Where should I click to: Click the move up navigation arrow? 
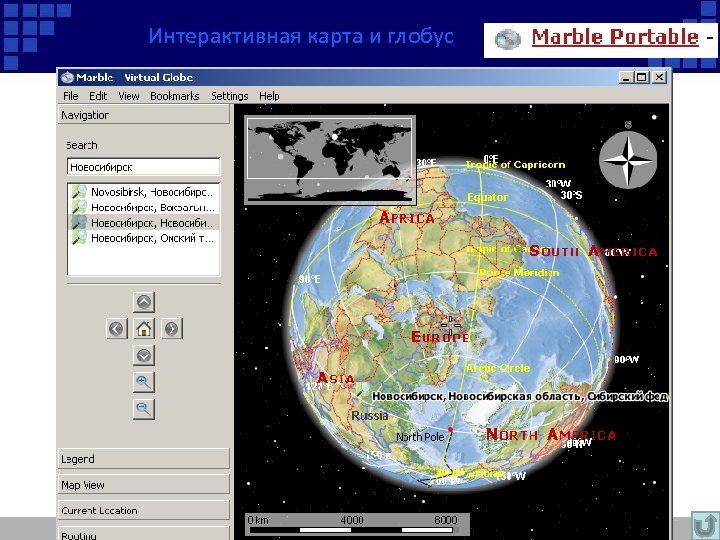coord(144,302)
